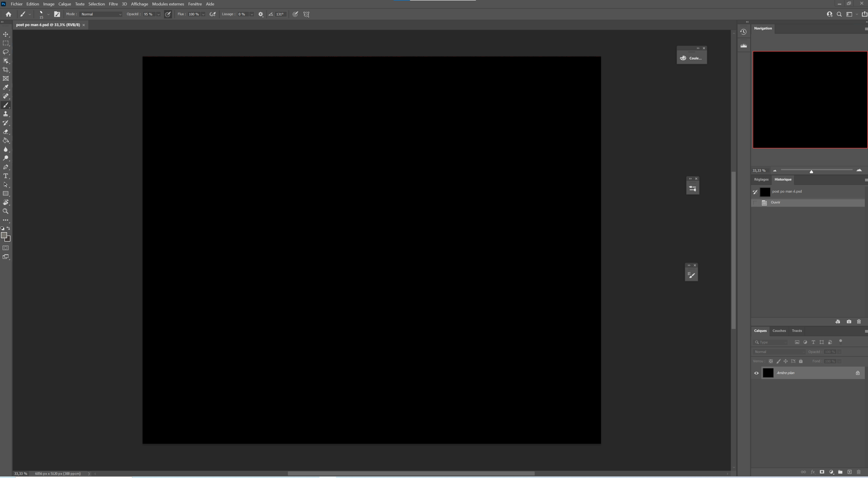
Task: Switch to the Couches tab
Action: [779, 331]
